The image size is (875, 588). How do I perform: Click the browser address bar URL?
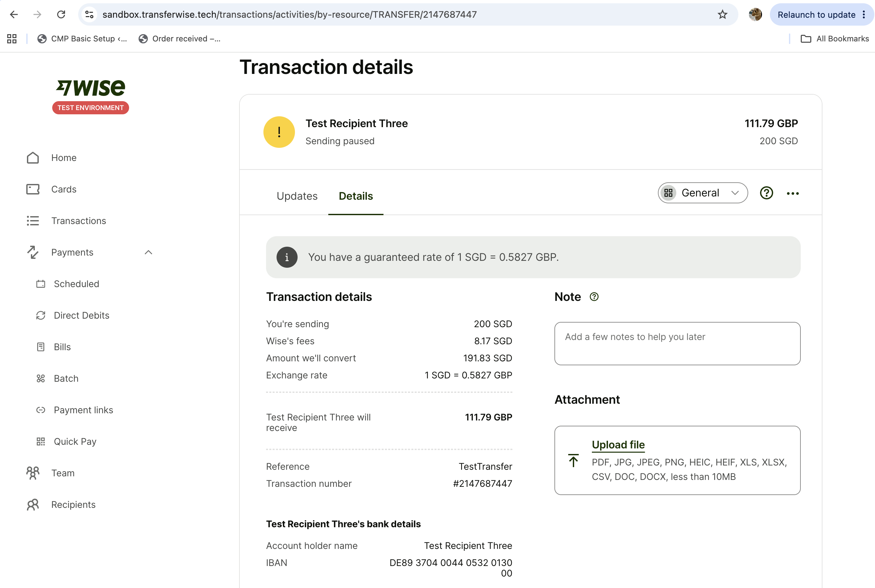point(289,15)
